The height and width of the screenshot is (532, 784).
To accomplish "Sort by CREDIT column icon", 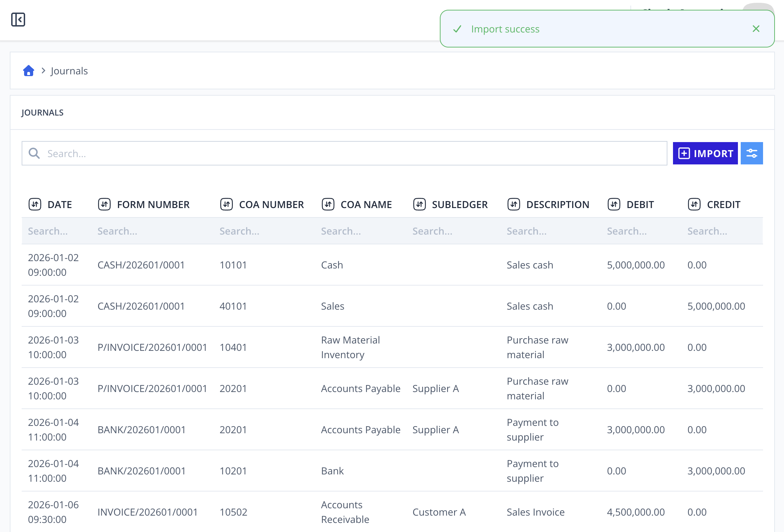I will coord(694,204).
